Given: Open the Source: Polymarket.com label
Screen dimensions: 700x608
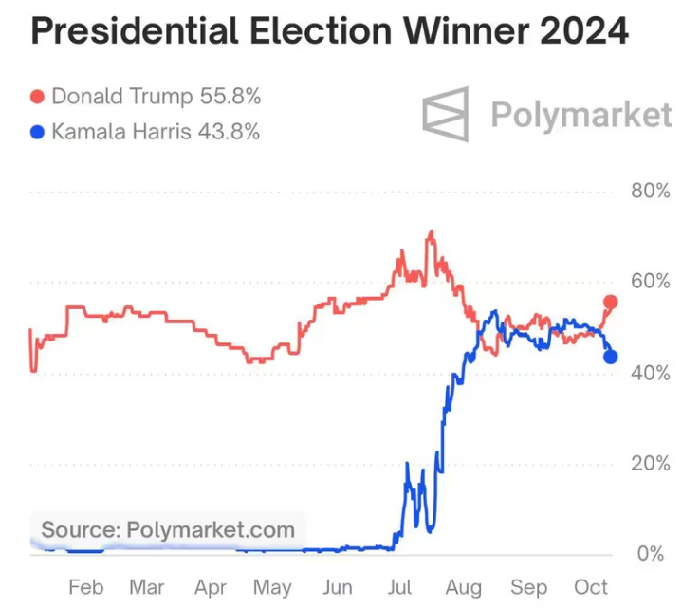Looking at the screenshot, I should (x=168, y=529).
